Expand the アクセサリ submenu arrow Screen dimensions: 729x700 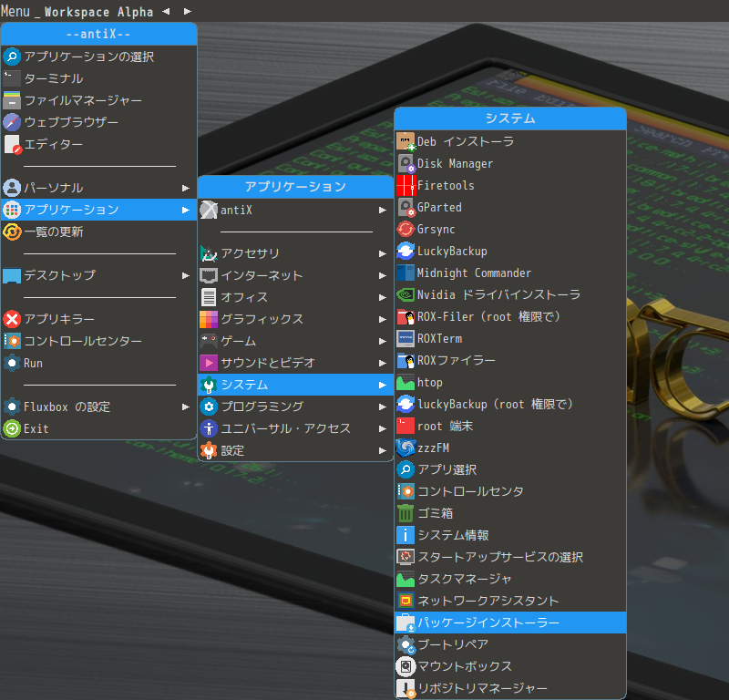[382, 253]
